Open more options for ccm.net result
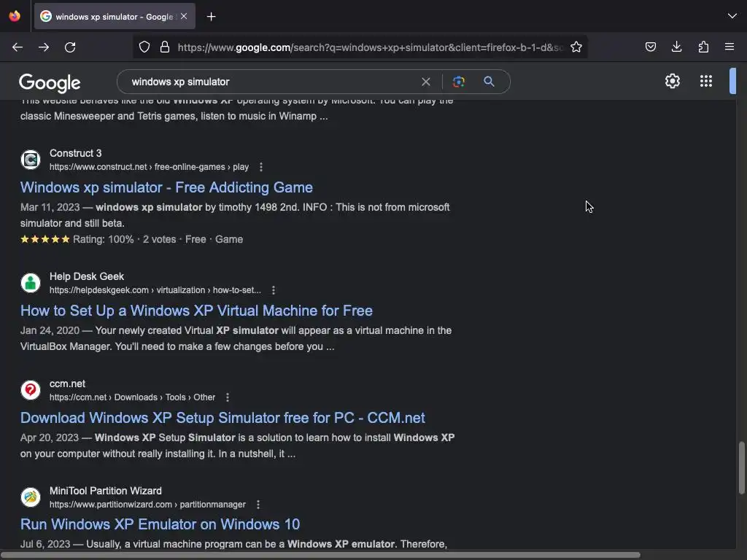Image resolution: width=747 pixels, height=560 pixels. pos(228,397)
